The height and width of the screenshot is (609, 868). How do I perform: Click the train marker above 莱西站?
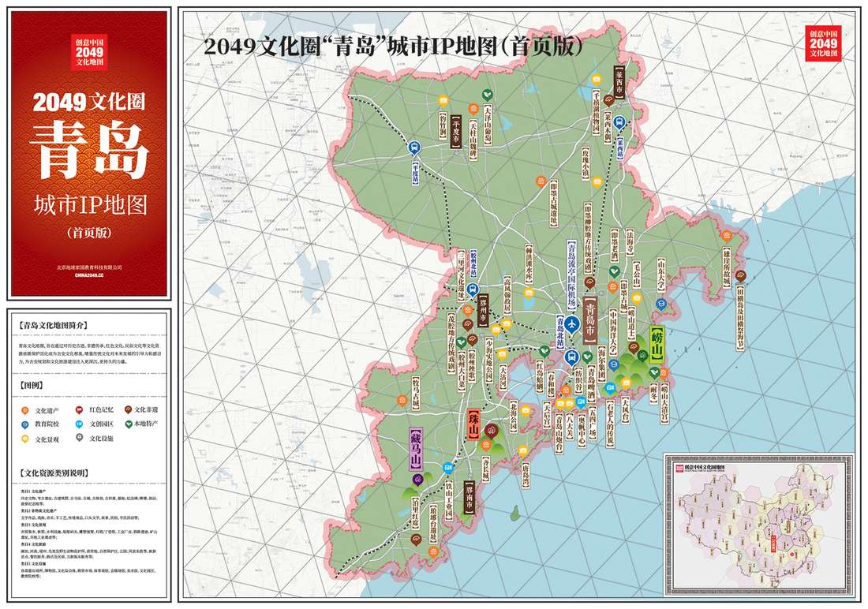click(619, 123)
